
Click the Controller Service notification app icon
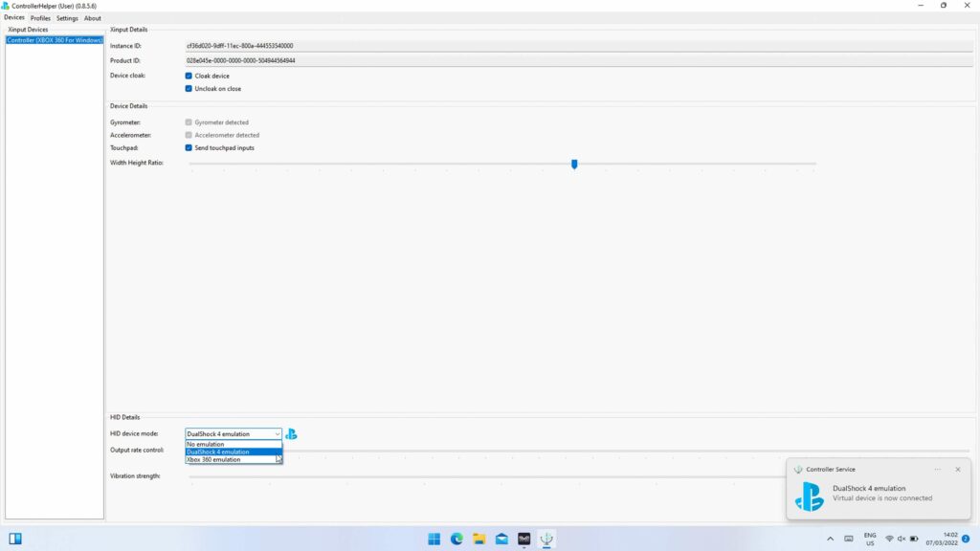pyautogui.click(x=798, y=469)
